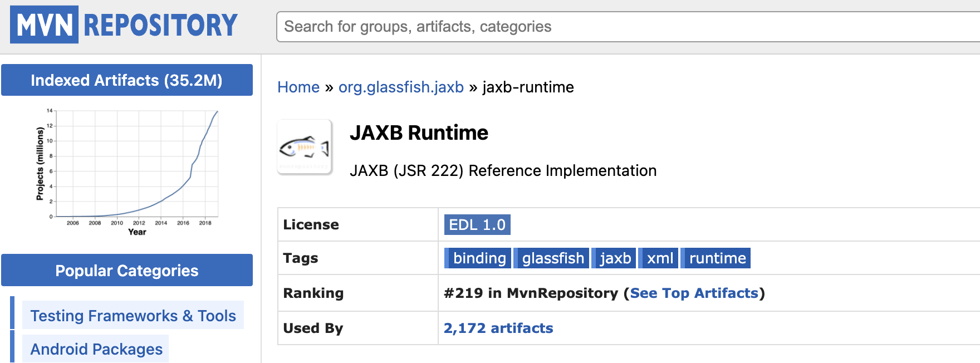Select the binding tag
The height and width of the screenshot is (363, 980).
478,258
